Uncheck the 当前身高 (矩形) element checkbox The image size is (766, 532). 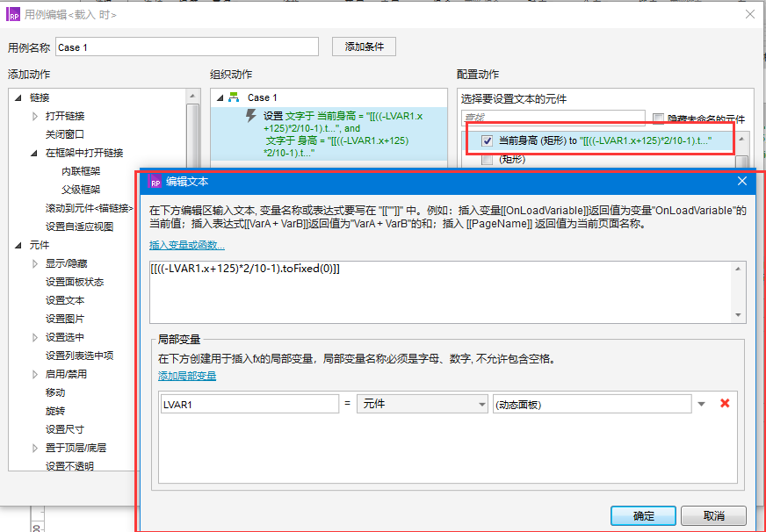[488, 140]
